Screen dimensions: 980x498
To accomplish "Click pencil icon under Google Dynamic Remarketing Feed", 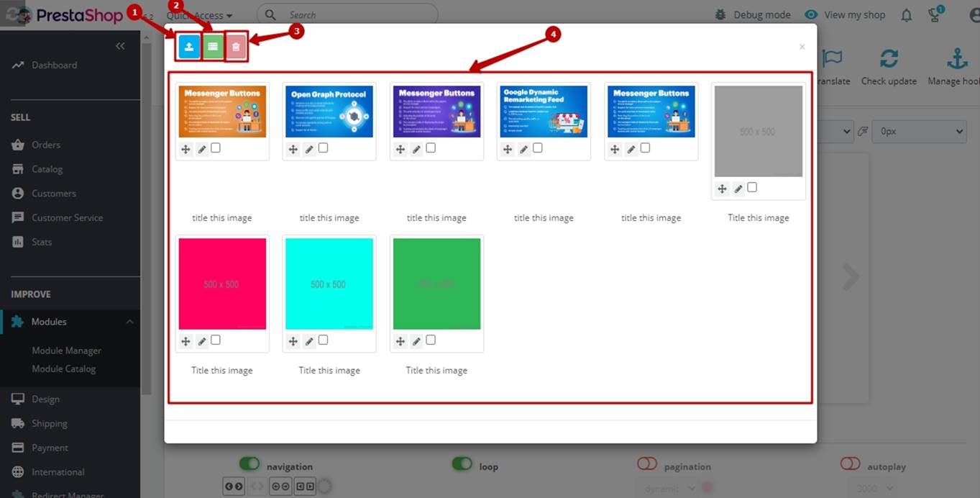I will click(x=524, y=149).
